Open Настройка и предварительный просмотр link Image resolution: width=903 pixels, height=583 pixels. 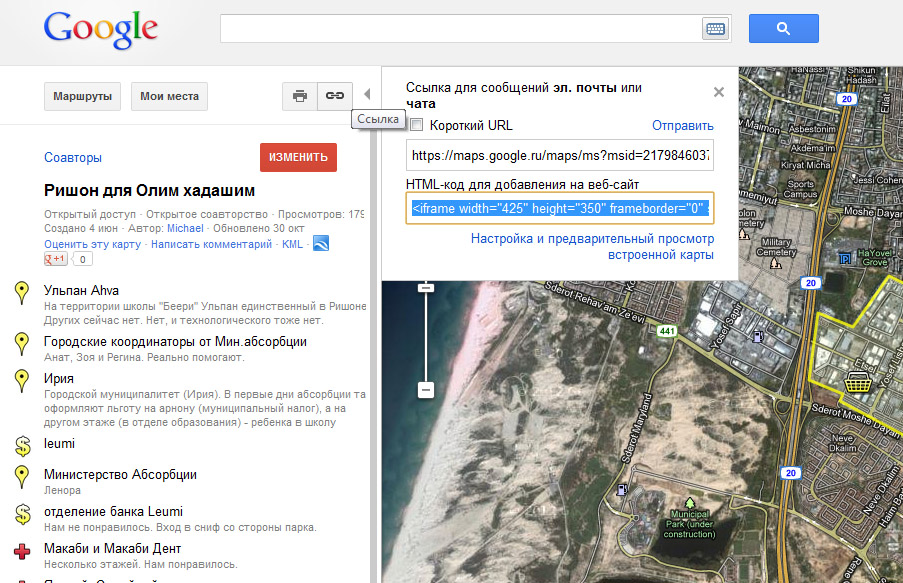(x=593, y=247)
